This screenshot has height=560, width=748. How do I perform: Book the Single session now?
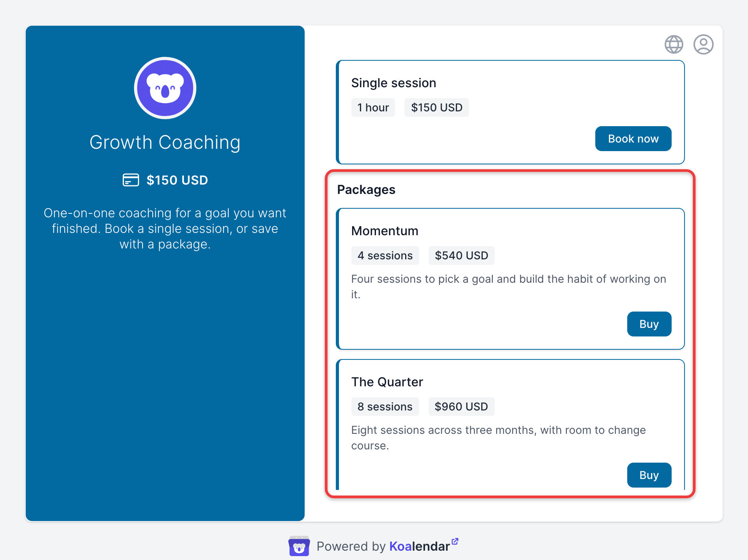coord(633,139)
